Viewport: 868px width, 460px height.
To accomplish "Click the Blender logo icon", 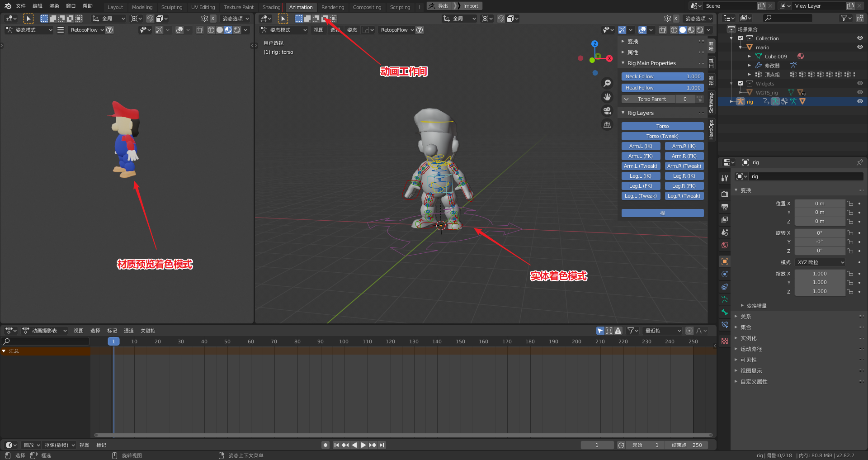I will [8, 6].
